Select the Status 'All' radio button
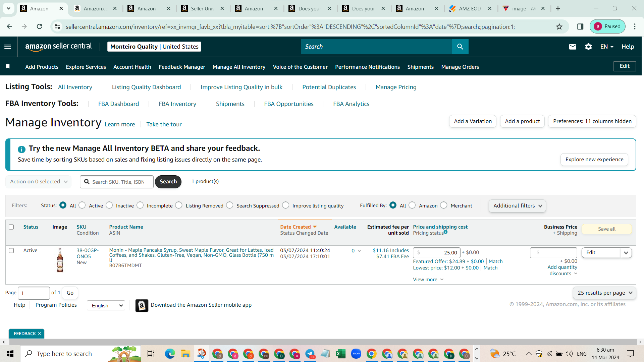Viewport: 644px width, 362px height. (63, 205)
